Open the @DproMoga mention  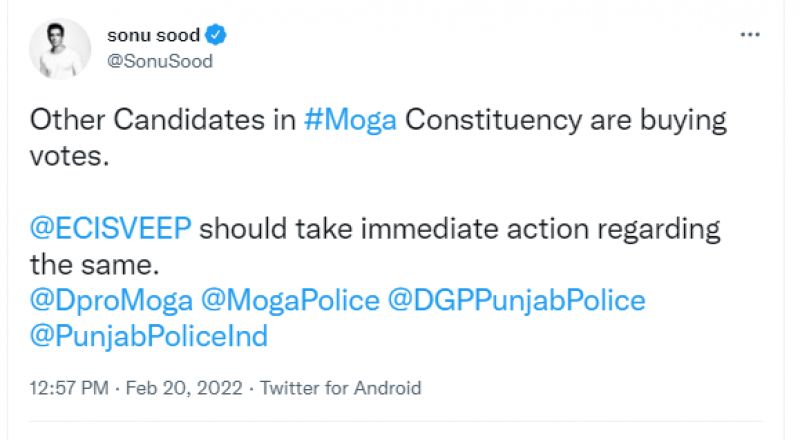(x=111, y=300)
